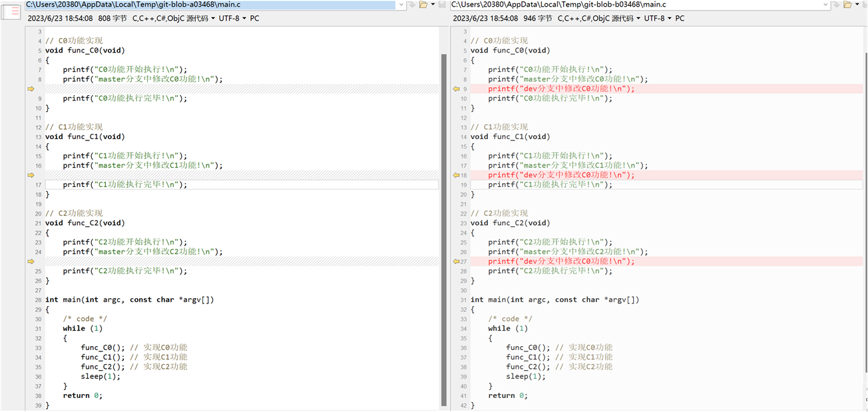Click copy-to-left arrow at right line 27
Screen dimensions: 868x412
[456, 262]
